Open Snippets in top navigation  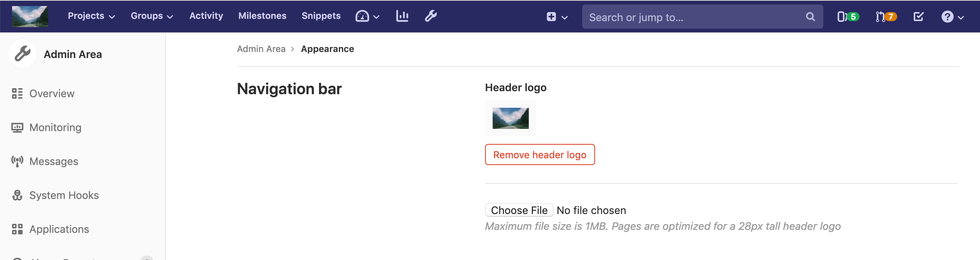point(321,16)
